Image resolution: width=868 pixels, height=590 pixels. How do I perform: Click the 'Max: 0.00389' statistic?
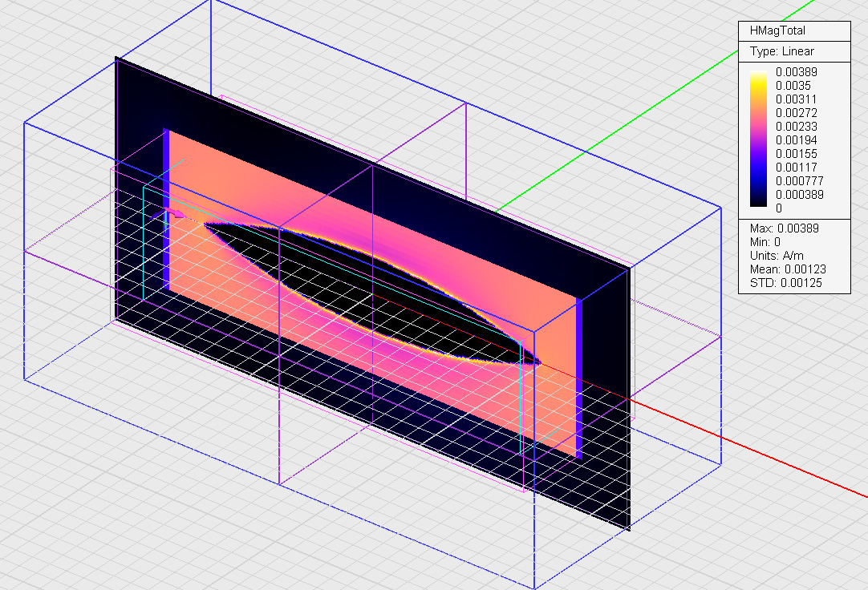pos(784,228)
